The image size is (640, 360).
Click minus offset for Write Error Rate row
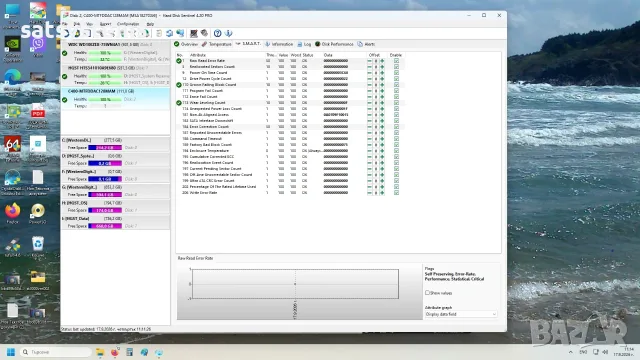point(370,193)
